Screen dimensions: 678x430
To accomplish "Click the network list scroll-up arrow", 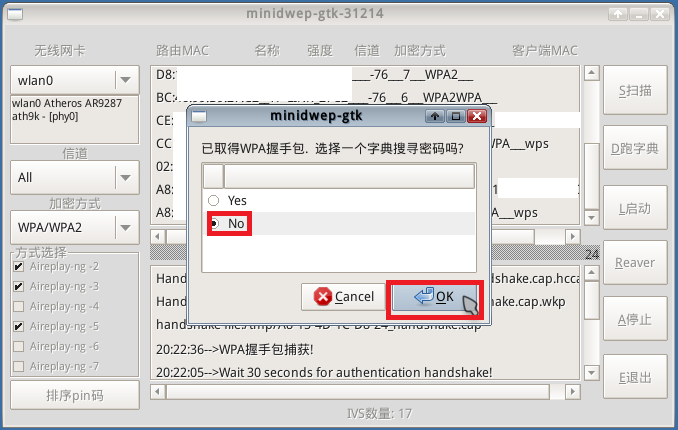I will 592,73.
